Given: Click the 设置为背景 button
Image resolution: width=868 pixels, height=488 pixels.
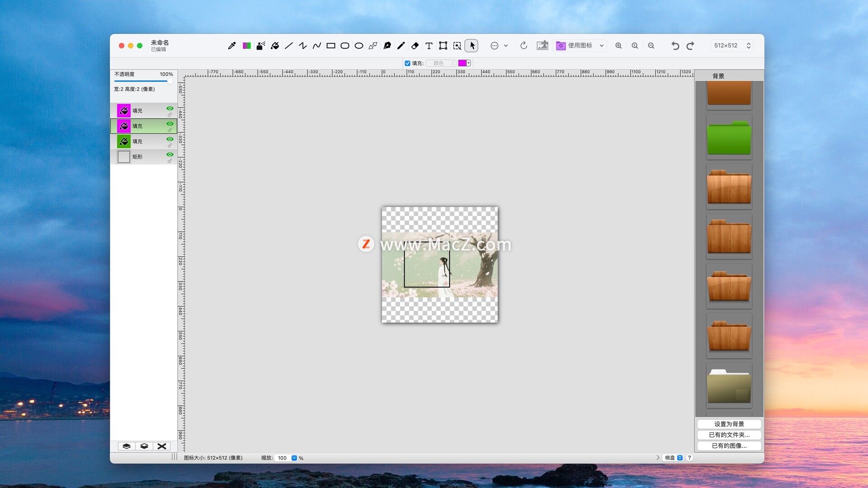Looking at the screenshot, I should click(x=729, y=424).
